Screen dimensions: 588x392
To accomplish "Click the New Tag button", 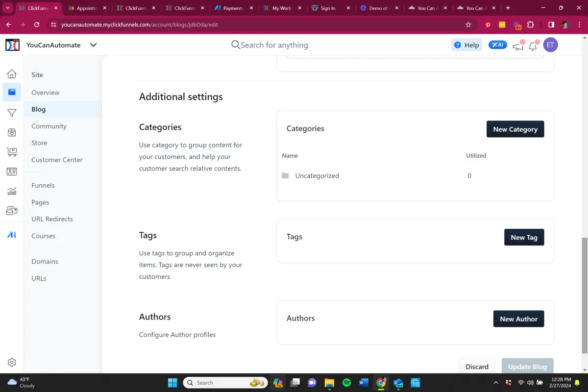I will pyautogui.click(x=524, y=237).
